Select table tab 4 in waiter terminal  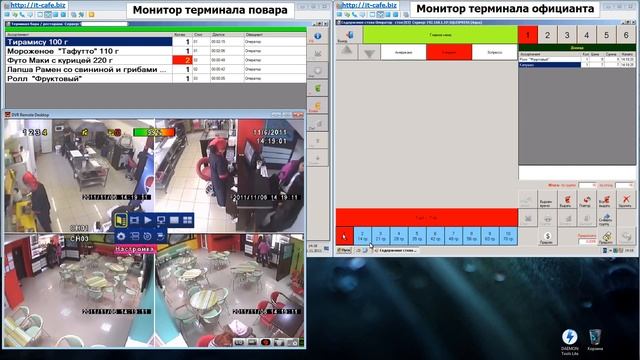tap(587, 35)
